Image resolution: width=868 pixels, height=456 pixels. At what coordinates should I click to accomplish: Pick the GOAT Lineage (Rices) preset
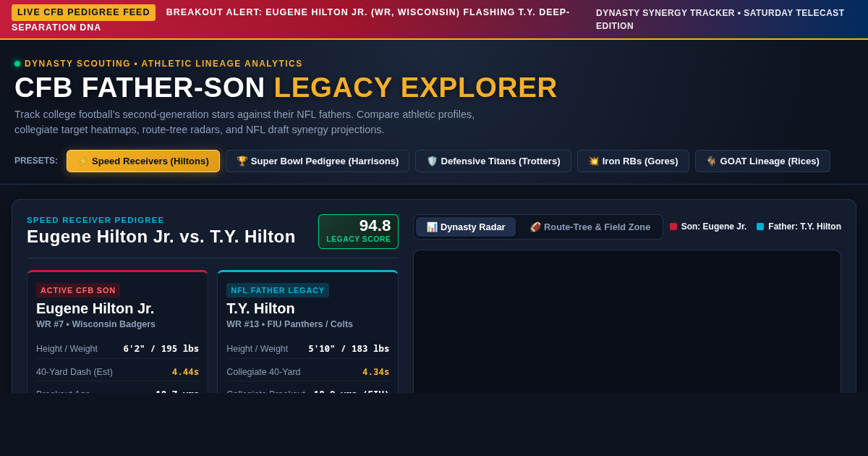click(762, 161)
